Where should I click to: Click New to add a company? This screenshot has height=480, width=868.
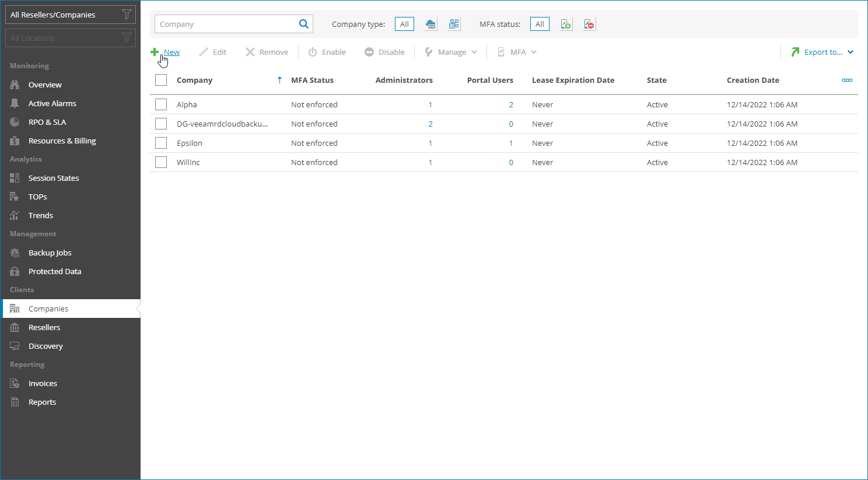[171, 52]
